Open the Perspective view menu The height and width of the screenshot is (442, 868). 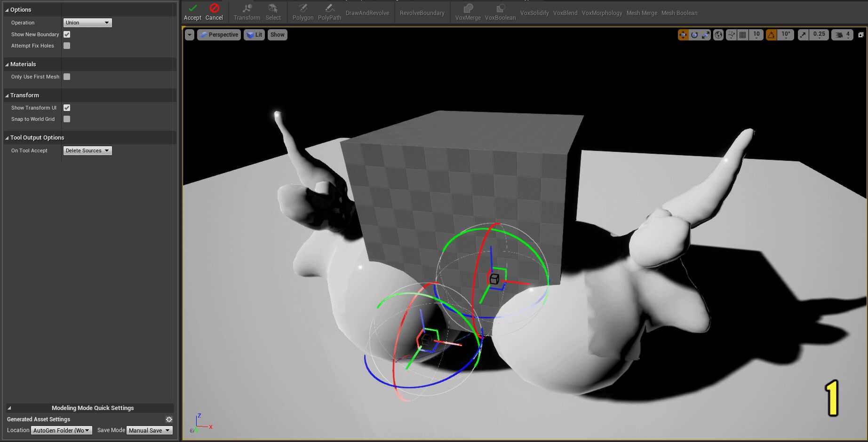tap(219, 35)
